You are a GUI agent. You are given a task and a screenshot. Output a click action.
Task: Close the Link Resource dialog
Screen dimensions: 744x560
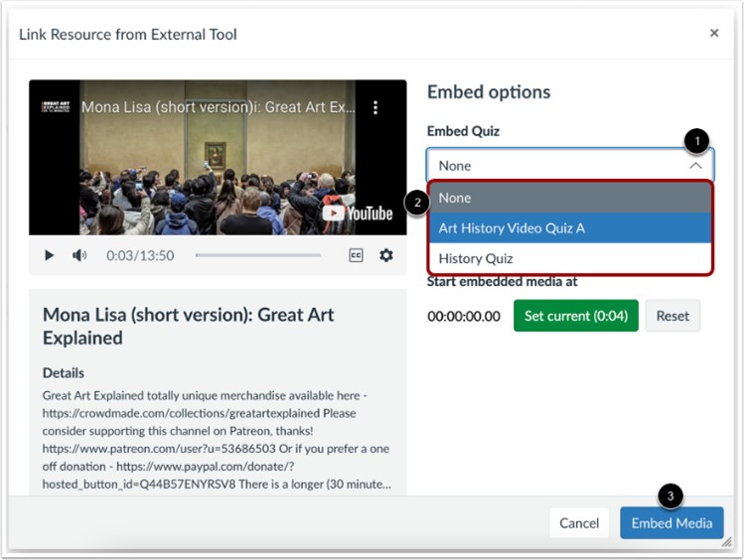[713, 34]
